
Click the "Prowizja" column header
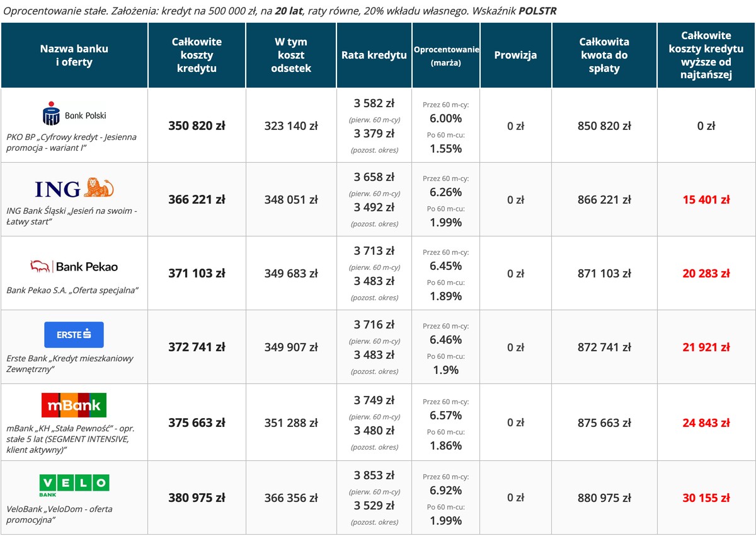(515, 55)
